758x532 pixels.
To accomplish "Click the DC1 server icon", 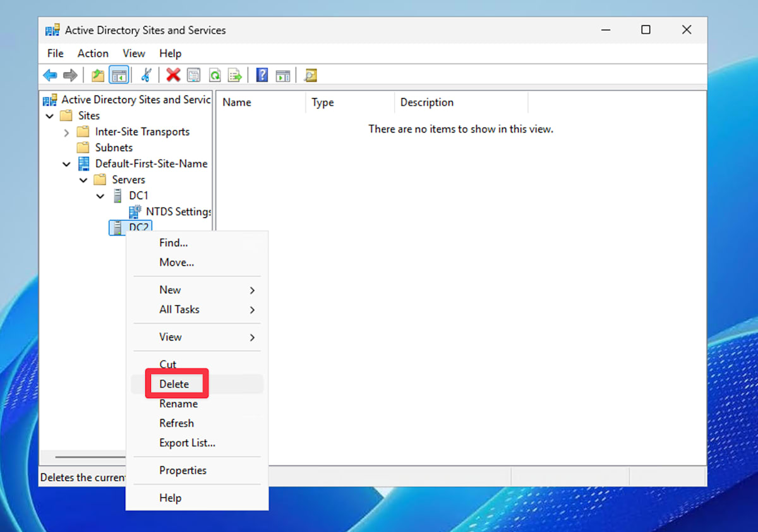I will click(117, 196).
